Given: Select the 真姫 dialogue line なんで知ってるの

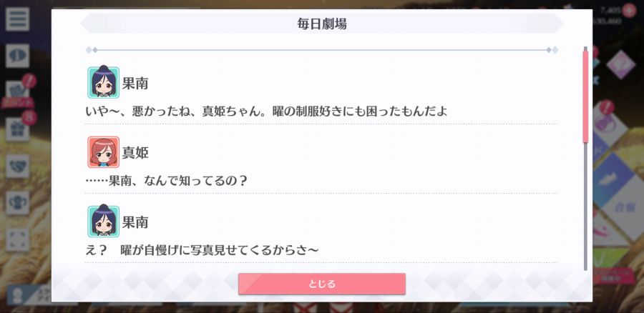Looking at the screenshot, I should [166, 181].
